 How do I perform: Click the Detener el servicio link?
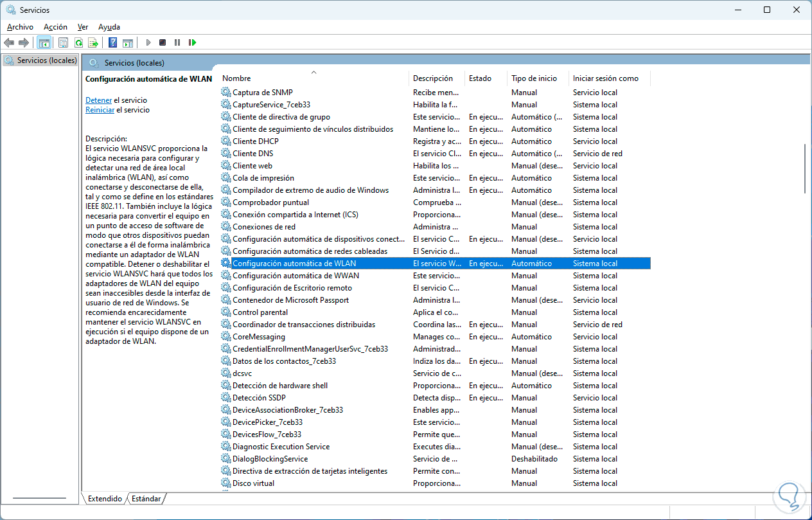98,100
